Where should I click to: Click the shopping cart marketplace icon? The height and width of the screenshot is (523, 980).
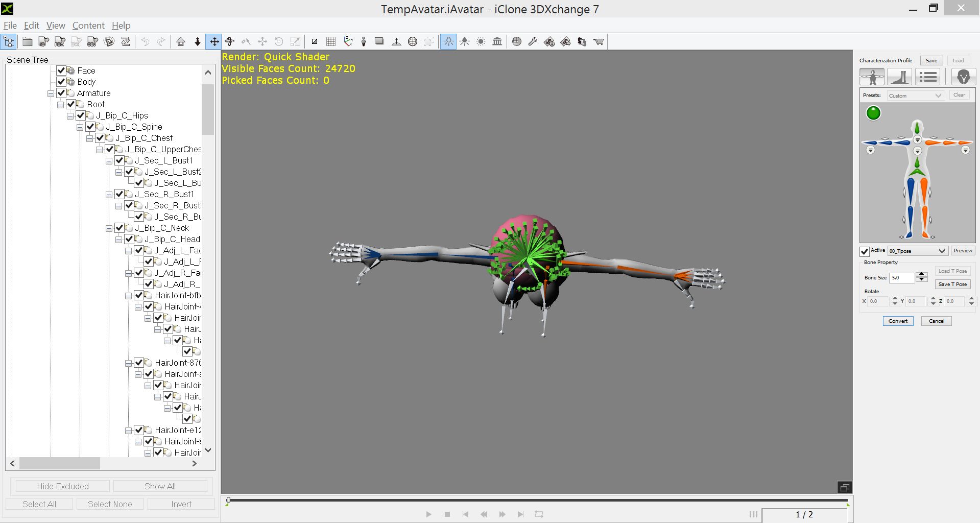599,42
